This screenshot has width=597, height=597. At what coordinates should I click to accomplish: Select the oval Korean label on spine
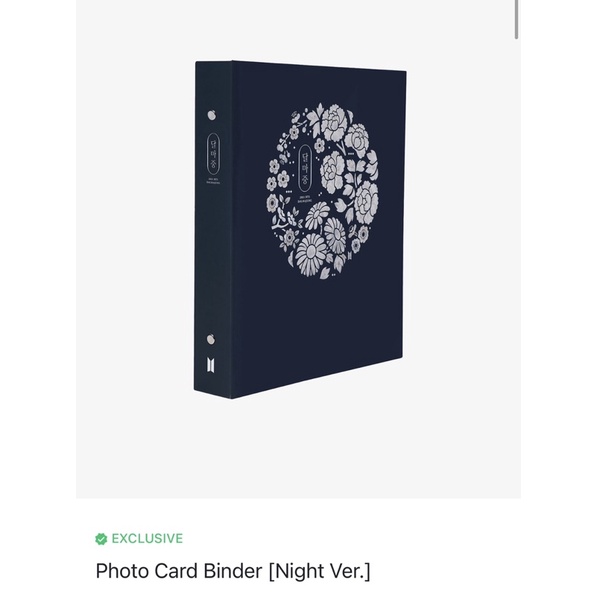(x=213, y=155)
